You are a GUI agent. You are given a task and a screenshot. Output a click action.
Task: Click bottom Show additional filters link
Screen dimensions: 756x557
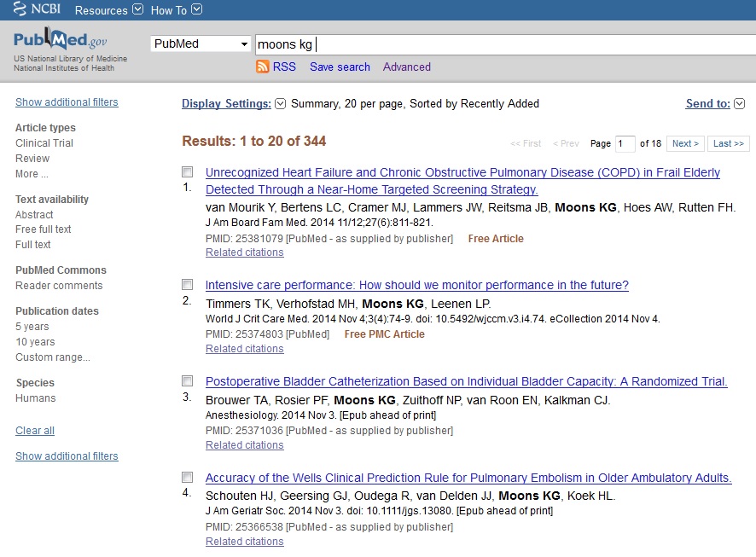(x=67, y=455)
